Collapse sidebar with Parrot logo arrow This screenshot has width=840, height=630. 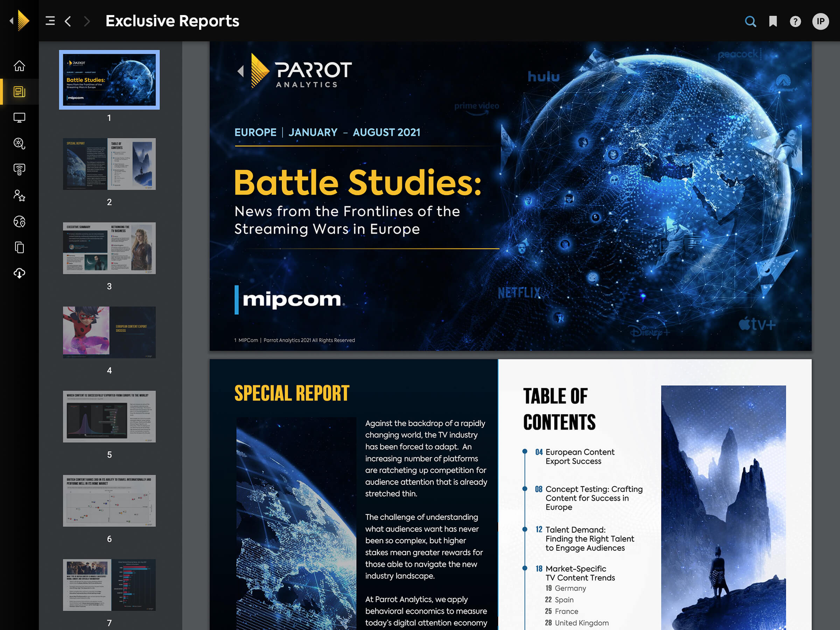coord(12,21)
